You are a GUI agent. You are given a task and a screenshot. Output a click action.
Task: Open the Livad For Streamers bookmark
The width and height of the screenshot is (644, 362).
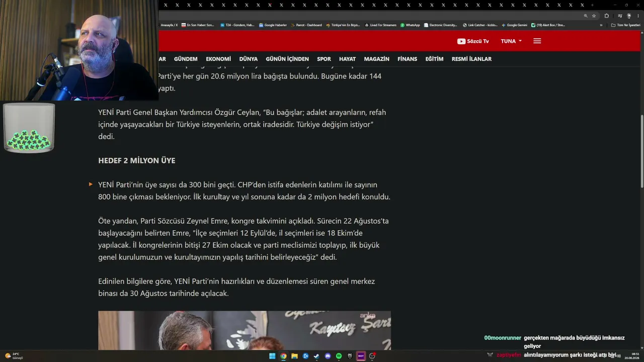click(380, 25)
